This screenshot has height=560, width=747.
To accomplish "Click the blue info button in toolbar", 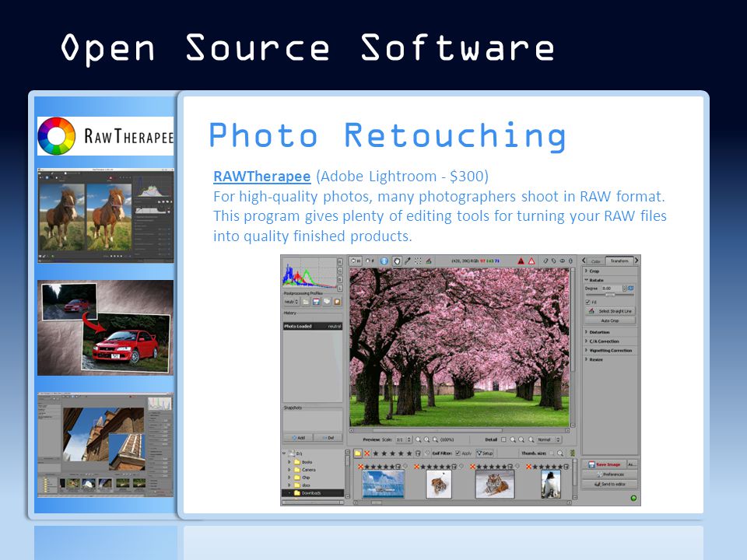I will [x=384, y=261].
